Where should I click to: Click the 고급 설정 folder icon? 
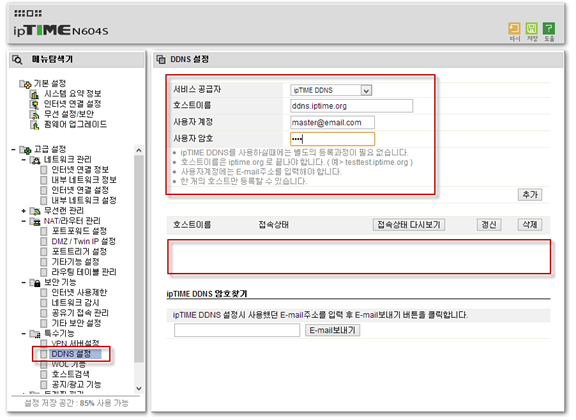pyautogui.click(x=25, y=150)
